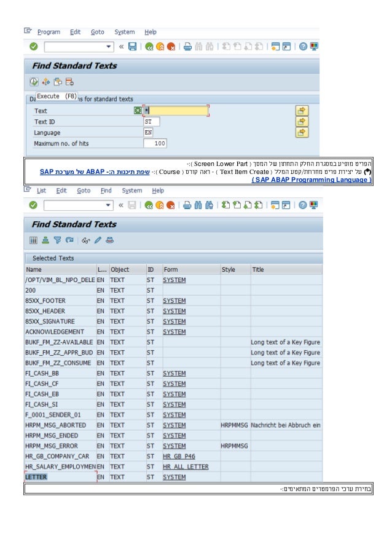Click SYSTEM form link in LETTER row
This screenshot has width=392, height=555.
pos(174,477)
